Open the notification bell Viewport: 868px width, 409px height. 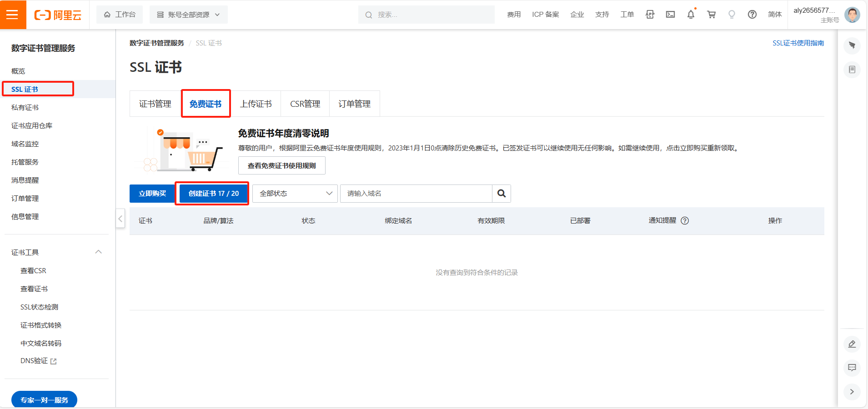[x=691, y=15]
